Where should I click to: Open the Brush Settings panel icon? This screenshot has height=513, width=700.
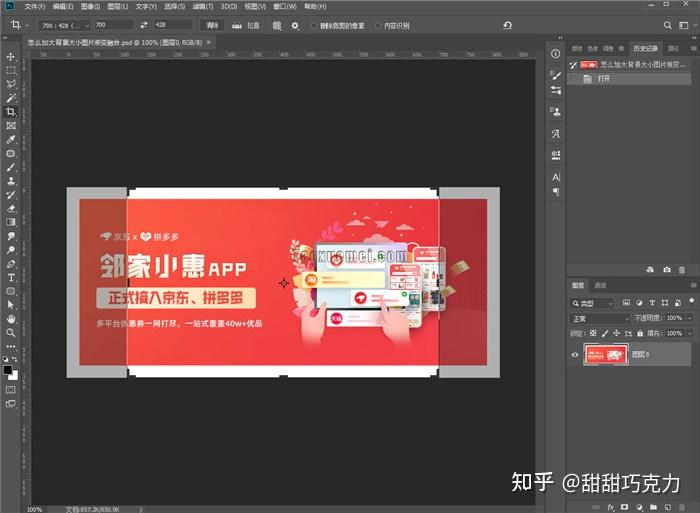tap(555, 75)
